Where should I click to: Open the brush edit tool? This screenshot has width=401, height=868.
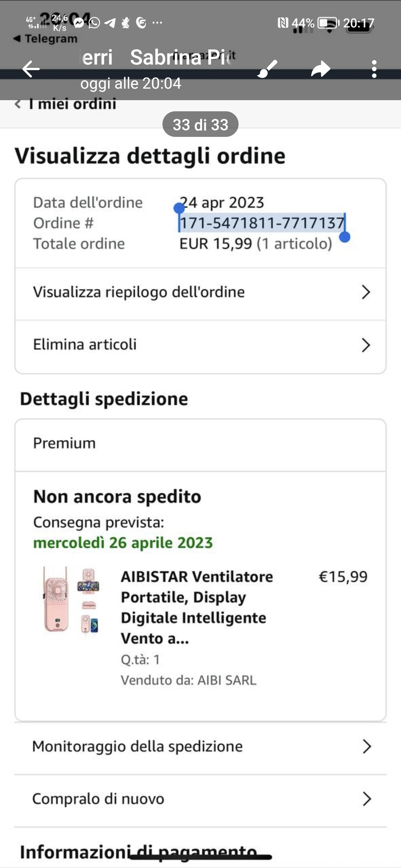click(267, 69)
